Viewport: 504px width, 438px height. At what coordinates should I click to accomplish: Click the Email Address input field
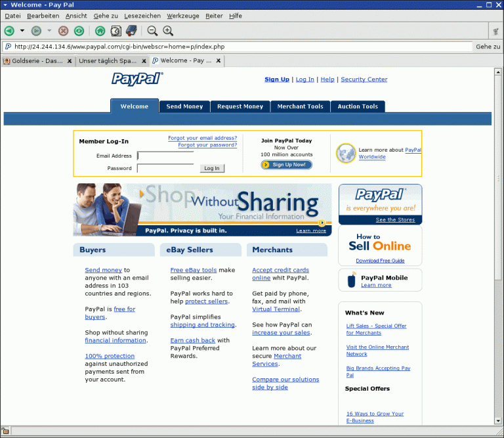point(165,156)
